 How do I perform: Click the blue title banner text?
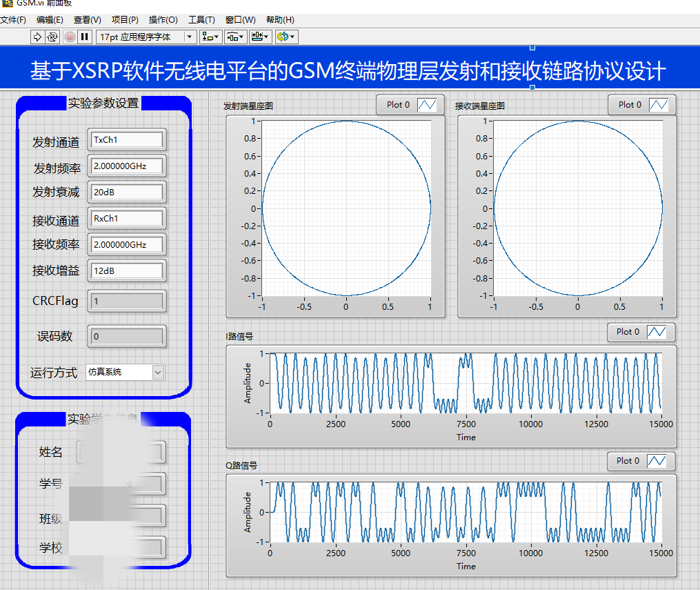point(348,71)
